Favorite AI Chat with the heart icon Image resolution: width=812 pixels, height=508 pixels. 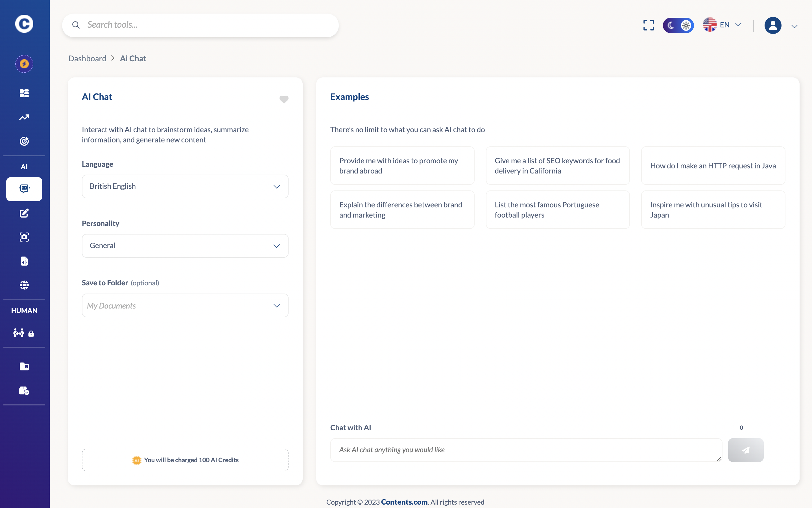[284, 99]
